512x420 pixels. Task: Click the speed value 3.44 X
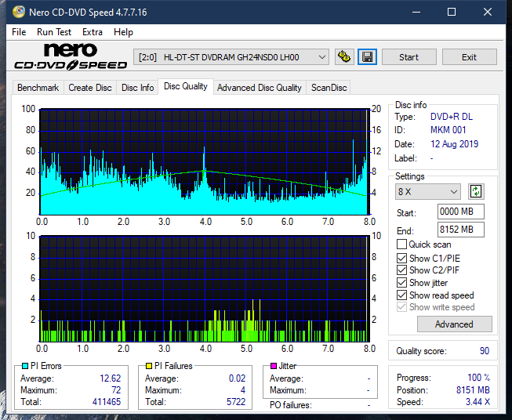478,402
